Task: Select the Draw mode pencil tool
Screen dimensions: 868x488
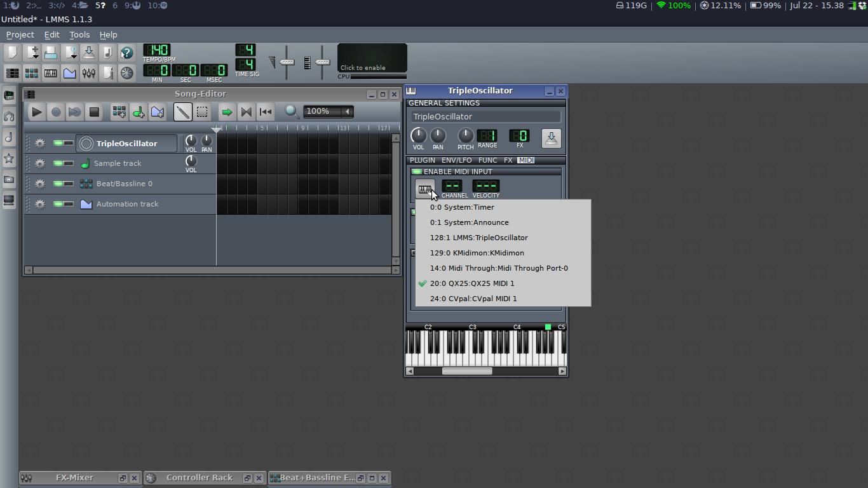Action: [x=182, y=112]
